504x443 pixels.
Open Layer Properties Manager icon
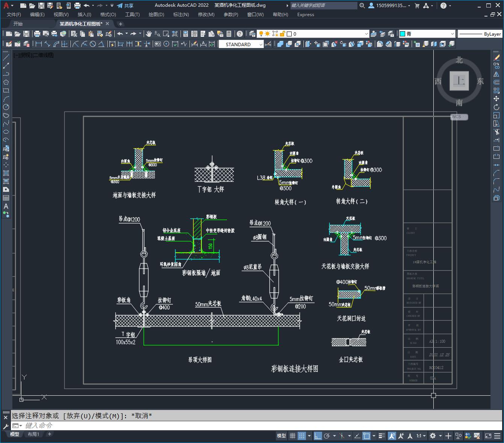252,34
